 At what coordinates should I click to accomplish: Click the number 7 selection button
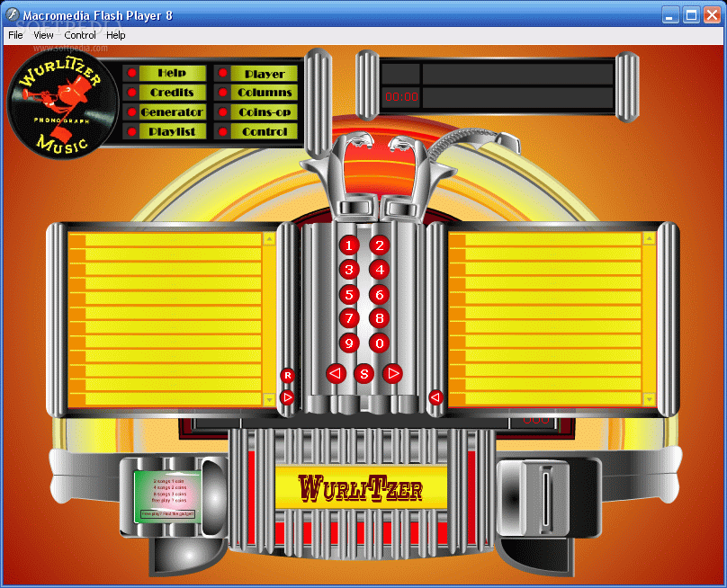[x=349, y=319]
